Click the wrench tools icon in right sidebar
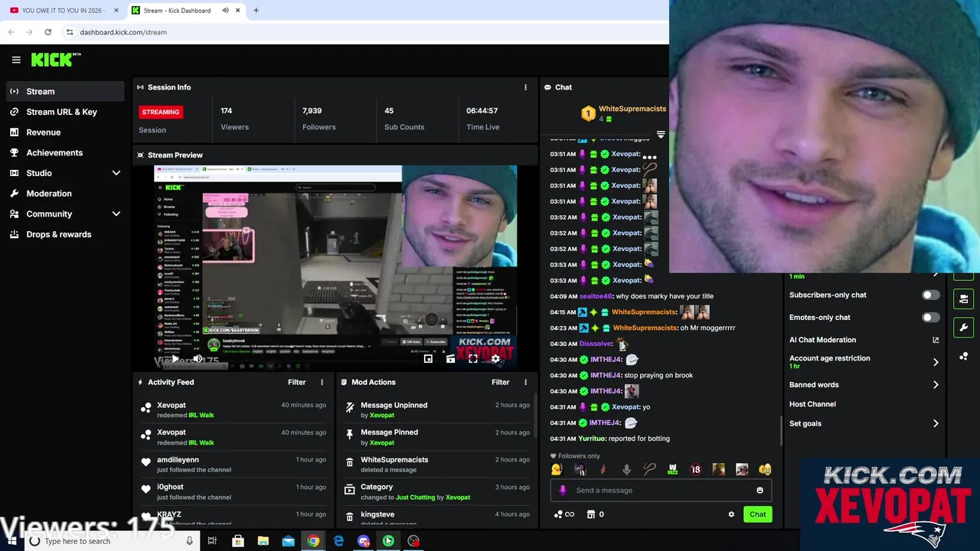This screenshot has height=551, width=980. tap(963, 328)
